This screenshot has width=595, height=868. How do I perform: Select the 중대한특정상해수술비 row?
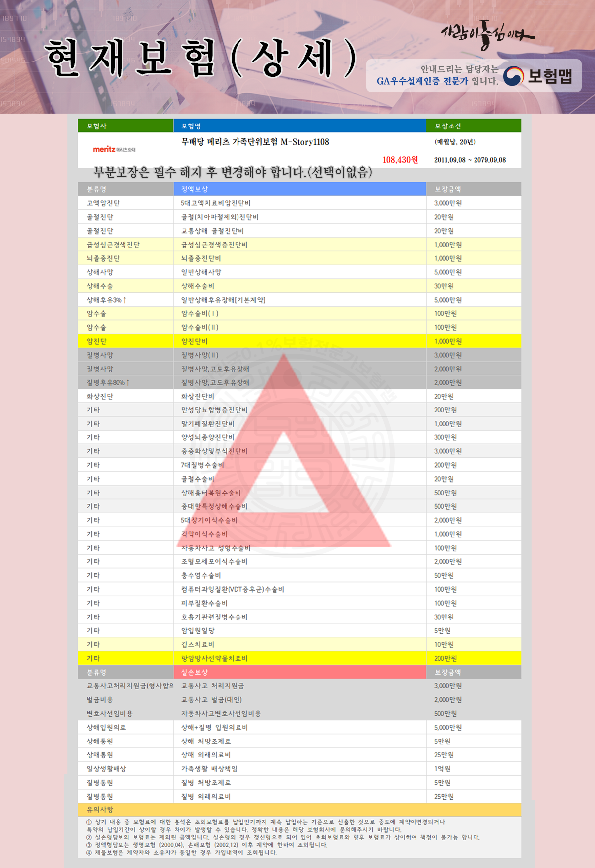coord(299,507)
